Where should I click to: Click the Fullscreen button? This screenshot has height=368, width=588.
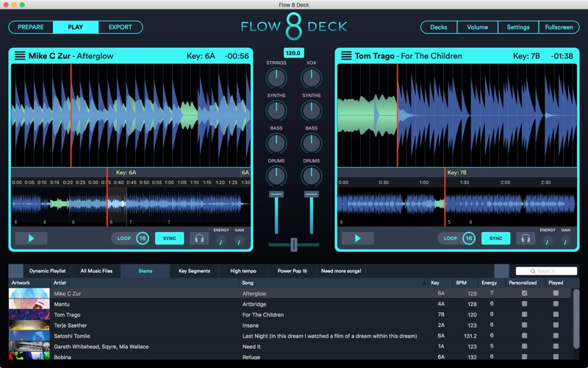[559, 27]
